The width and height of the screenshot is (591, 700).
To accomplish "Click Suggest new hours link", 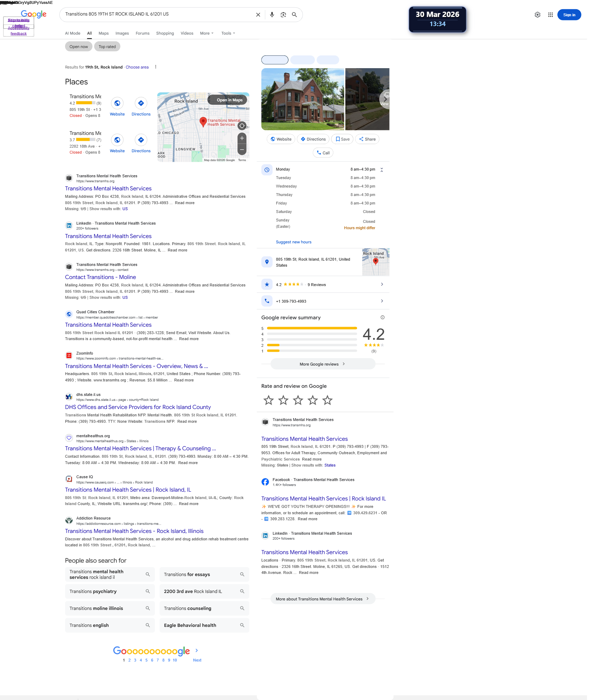I will point(294,242).
